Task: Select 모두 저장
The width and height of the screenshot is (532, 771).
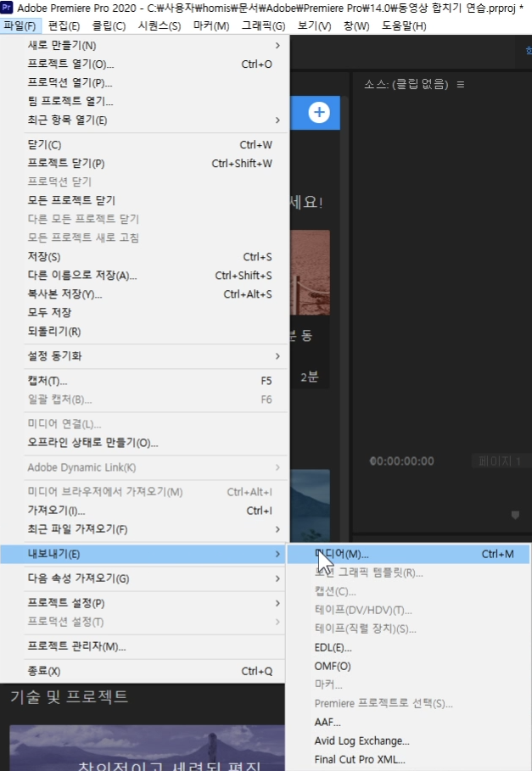Action: click(143, 313)
